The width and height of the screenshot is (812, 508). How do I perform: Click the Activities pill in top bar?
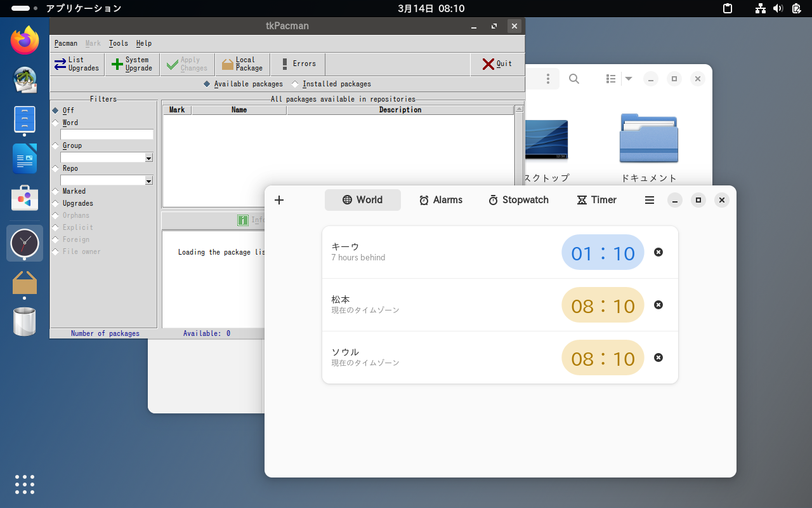tap(24, 9)
